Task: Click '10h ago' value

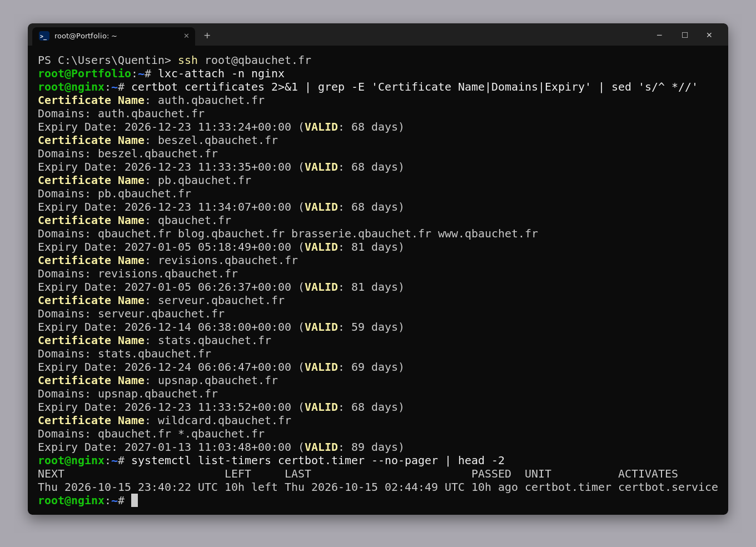Action: coord(495,487)
